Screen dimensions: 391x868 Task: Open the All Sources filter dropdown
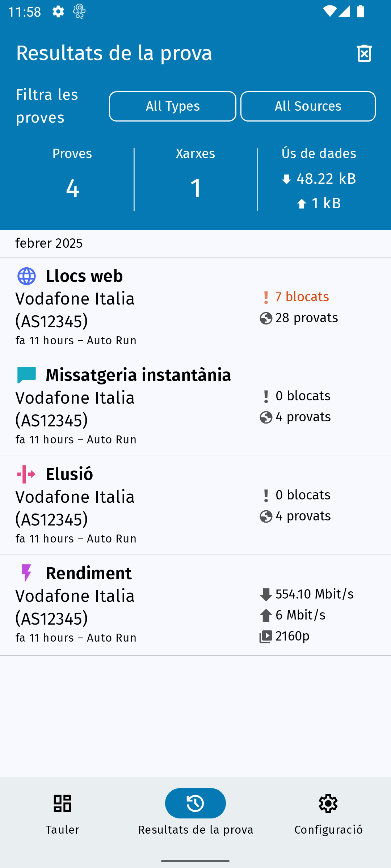tap(308, 106)
